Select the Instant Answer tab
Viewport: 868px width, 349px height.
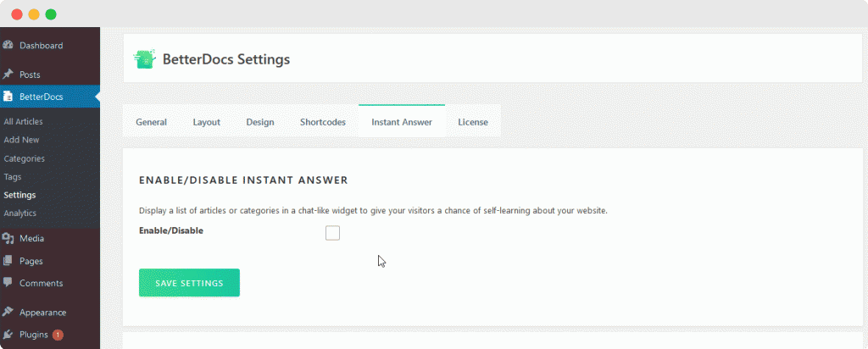(x=402, y=122)
